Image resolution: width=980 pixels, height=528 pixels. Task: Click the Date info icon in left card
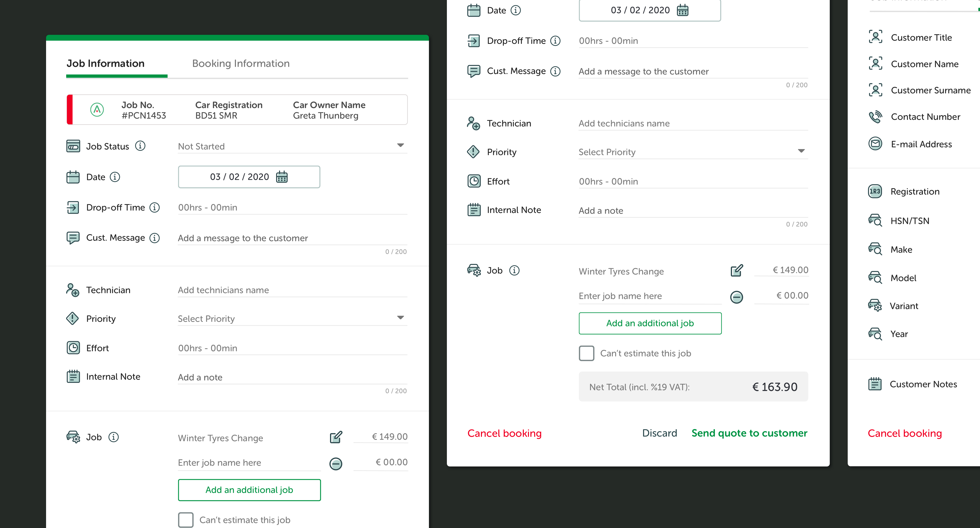point(115,177)
